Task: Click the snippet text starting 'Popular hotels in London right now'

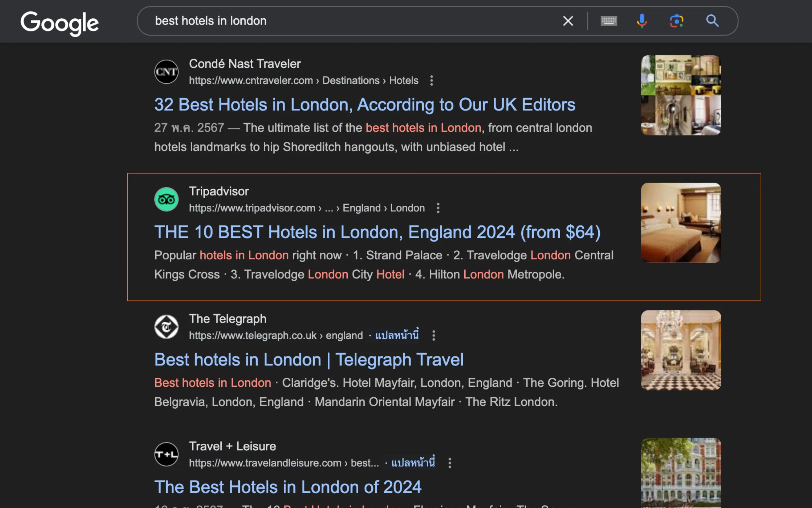Action: coord(384,265)
